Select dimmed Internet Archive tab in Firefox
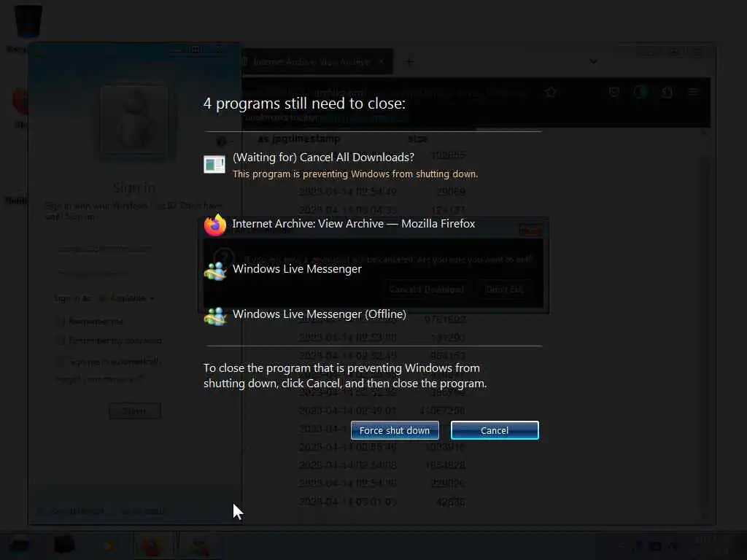This screenshot has height=560, width=747. (317, 62)
